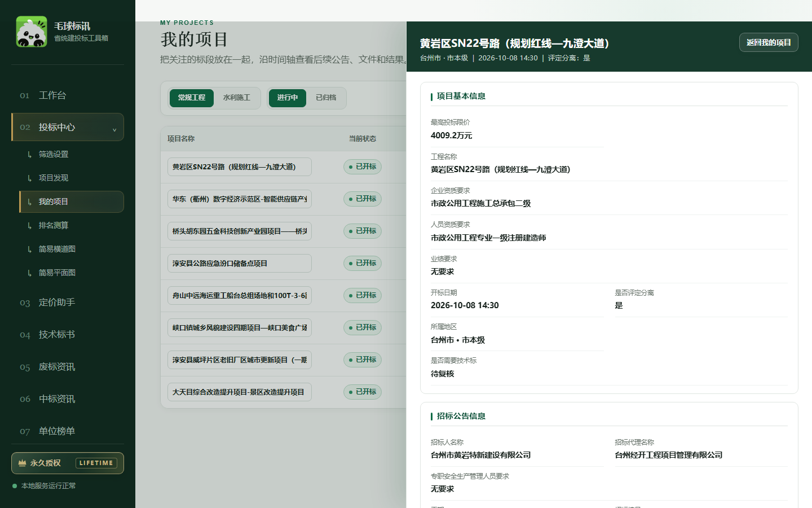
Task: Go to 废标资讯 section
Action: click(68, 367)
